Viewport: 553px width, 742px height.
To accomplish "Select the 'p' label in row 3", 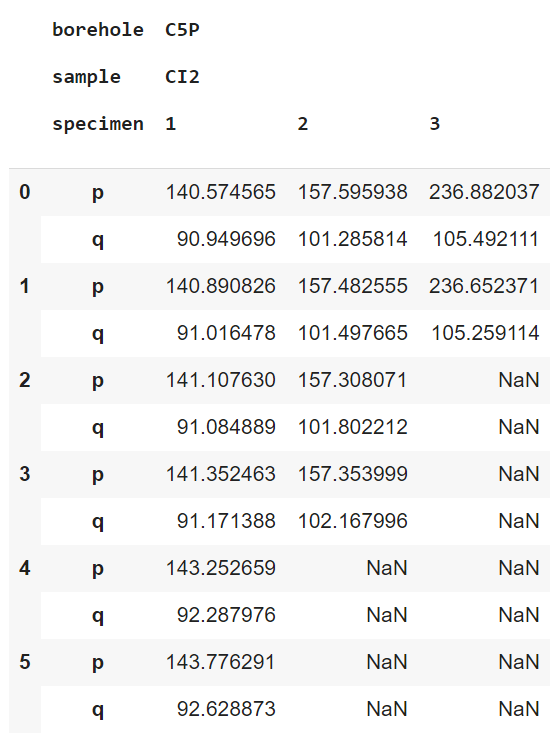I will 98,476.
